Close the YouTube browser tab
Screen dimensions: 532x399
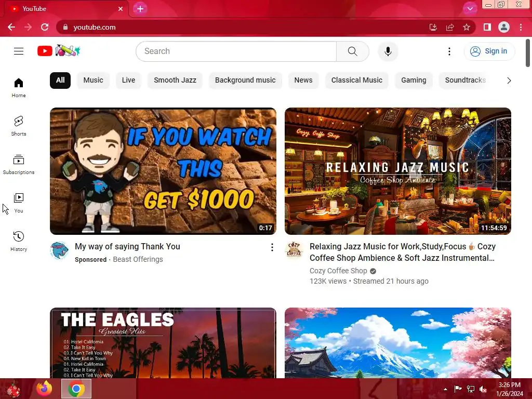pos(121,9)
